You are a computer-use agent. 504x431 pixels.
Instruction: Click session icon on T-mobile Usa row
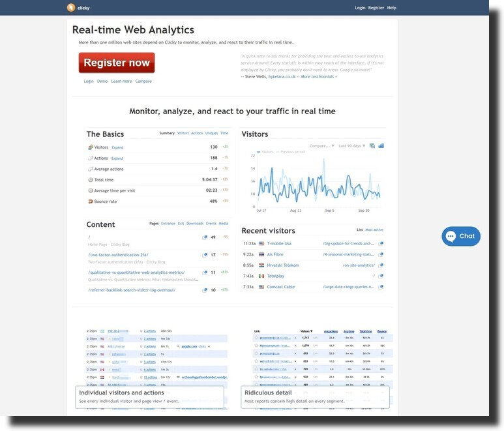click(x=381, y=244)
